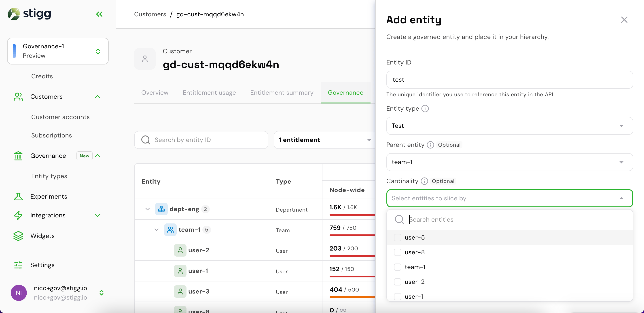The height and width of the screenshot is (313, 644).
Task: Click the 404 / 500 usage value
Action: (344, 289)
